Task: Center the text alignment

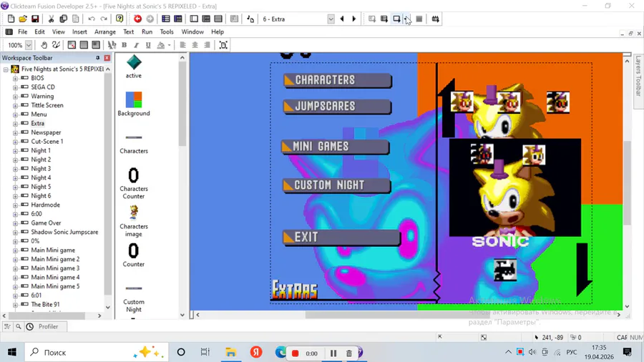Action: point(195,45)
